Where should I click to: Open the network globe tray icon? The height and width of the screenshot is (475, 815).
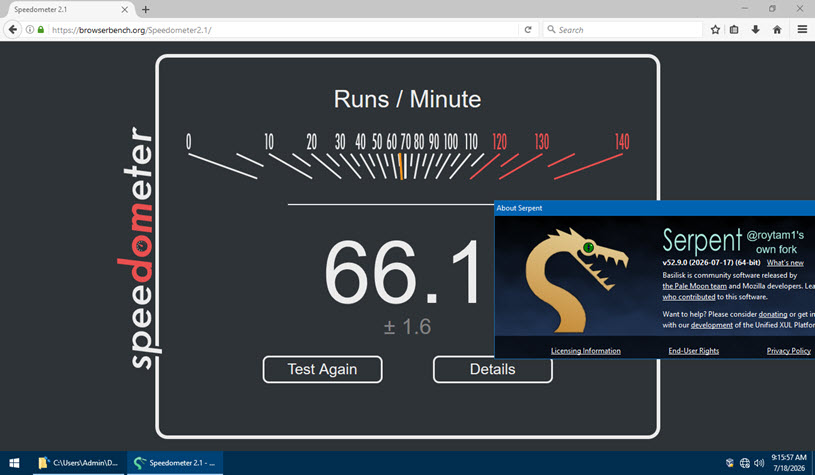pyautogui.click(x=745, y=463)
